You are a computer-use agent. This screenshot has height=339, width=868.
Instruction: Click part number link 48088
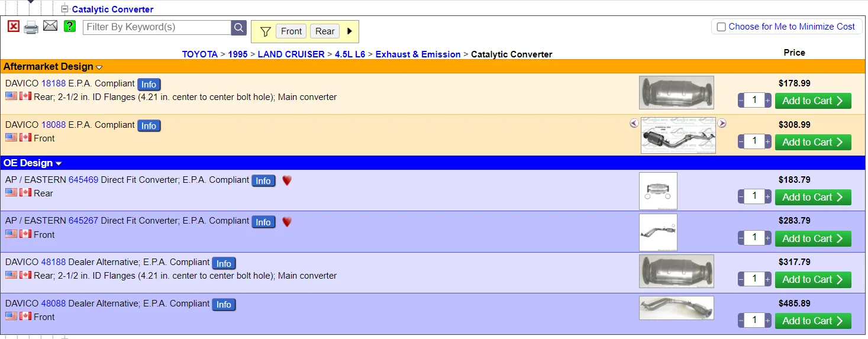tap(53, 304)
